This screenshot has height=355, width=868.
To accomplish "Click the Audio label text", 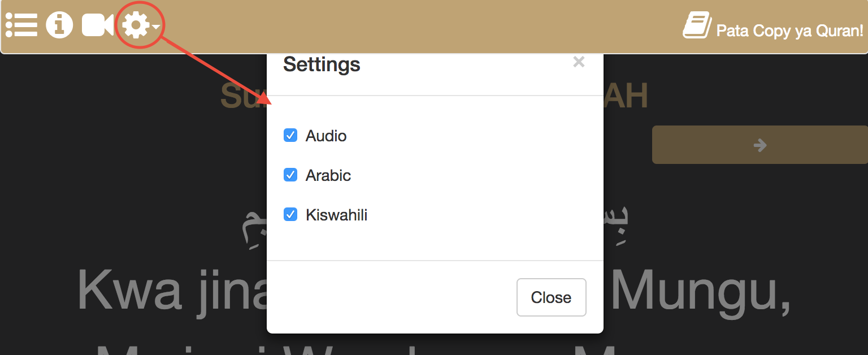I will (326, 136).
